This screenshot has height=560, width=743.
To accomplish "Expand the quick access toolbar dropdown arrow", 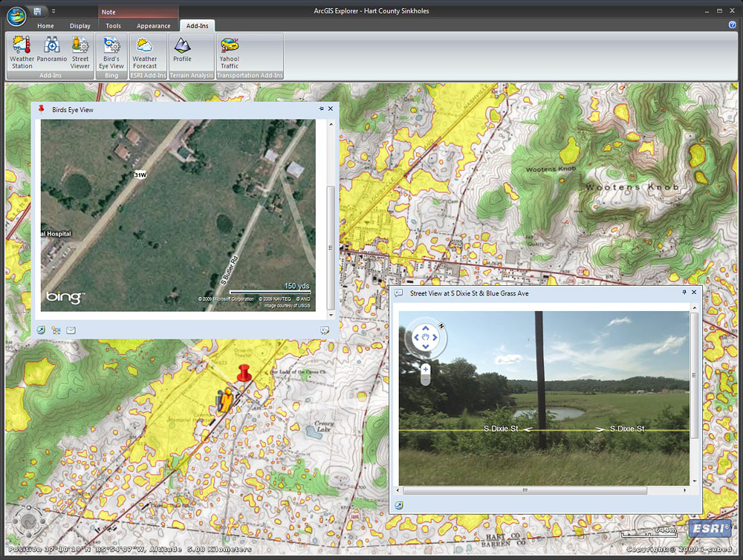I will click(53, 11).
